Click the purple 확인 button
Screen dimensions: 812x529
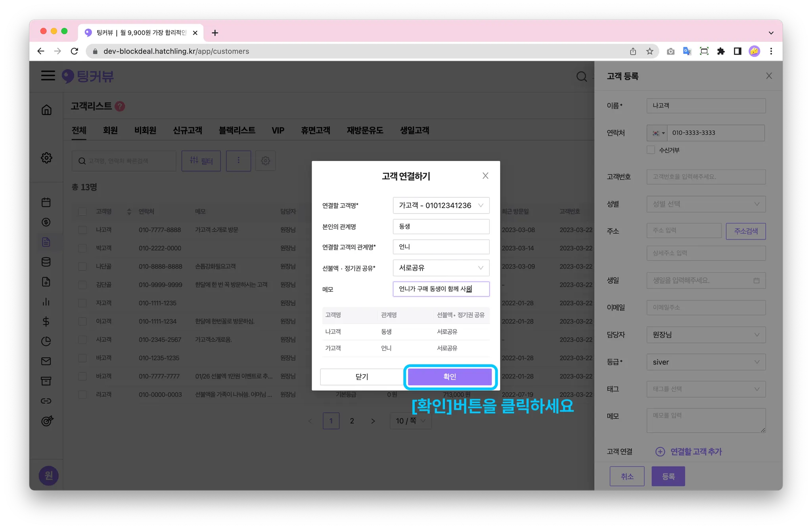coord(450,376)
